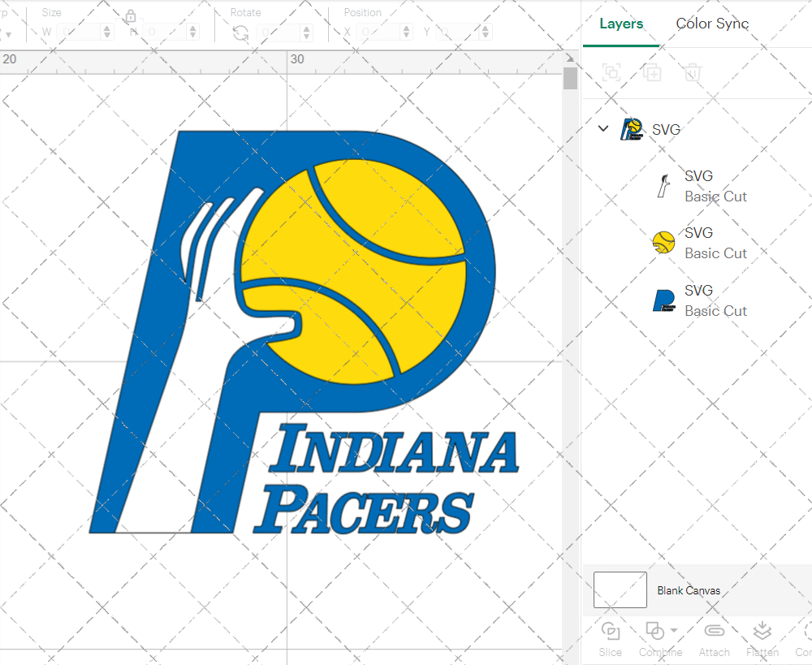Click the Indiana Pacers text on canvas
Viewport: 812px width, 665px height.
(386, 480)
